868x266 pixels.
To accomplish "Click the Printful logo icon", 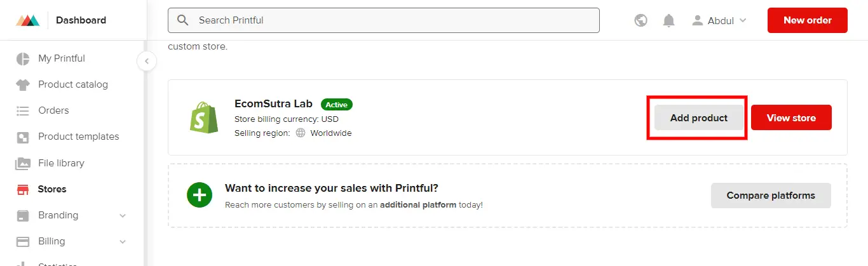I will pos(28,20).
